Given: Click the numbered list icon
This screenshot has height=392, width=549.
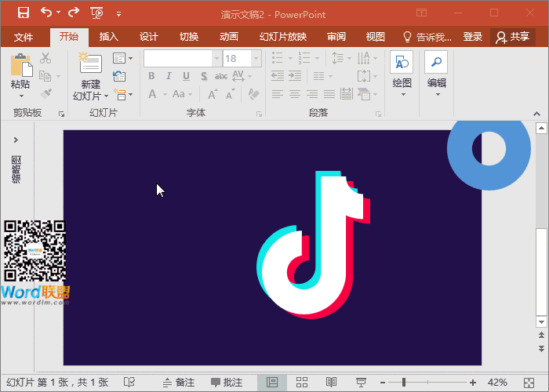Looking at the screenshot, I should (304, 58).
